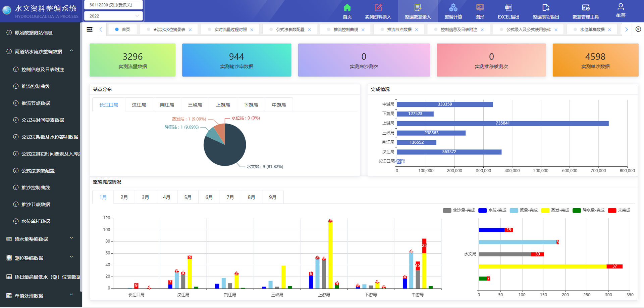The image size is (644, 308).
Task: Select the 汉江局 station distribution tab
Action: [x=139, y=105]
